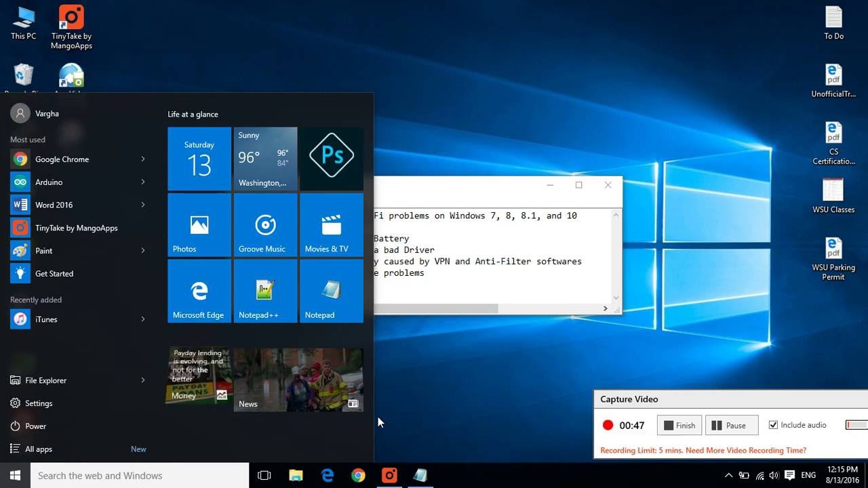Click the Search the web and Windows box

pos(140,476)
